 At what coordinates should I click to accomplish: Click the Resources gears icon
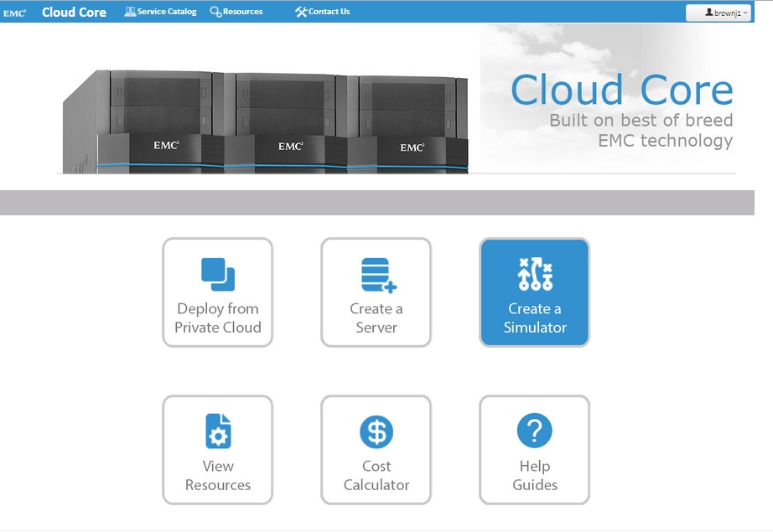coord(215,12)
